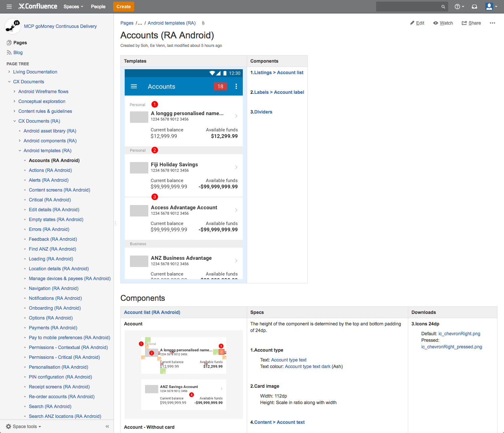Open Actions (RA Android) page
504x433 pixels.
(x=50, y=170)
